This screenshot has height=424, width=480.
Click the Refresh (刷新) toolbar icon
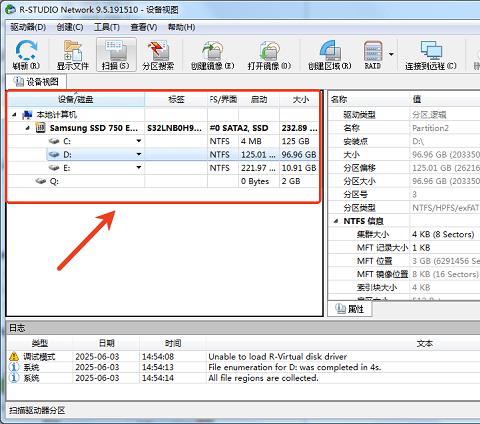pyautogui.click(x=26, y=55)
